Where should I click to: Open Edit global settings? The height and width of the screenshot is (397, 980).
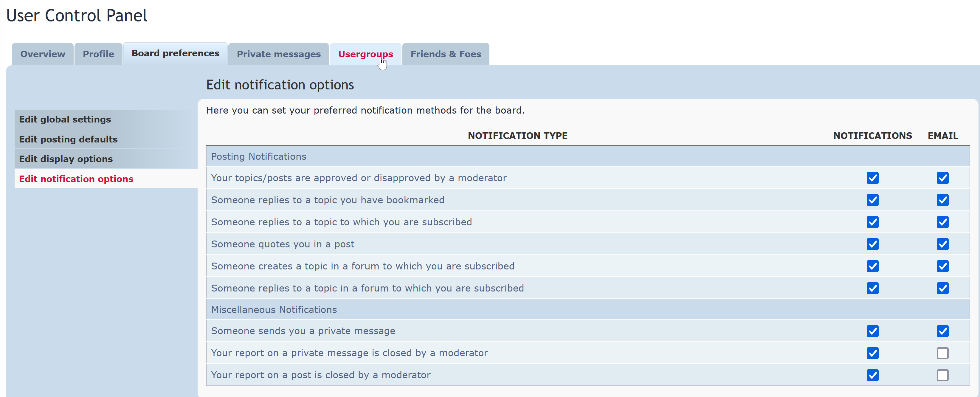pos(65,120)
